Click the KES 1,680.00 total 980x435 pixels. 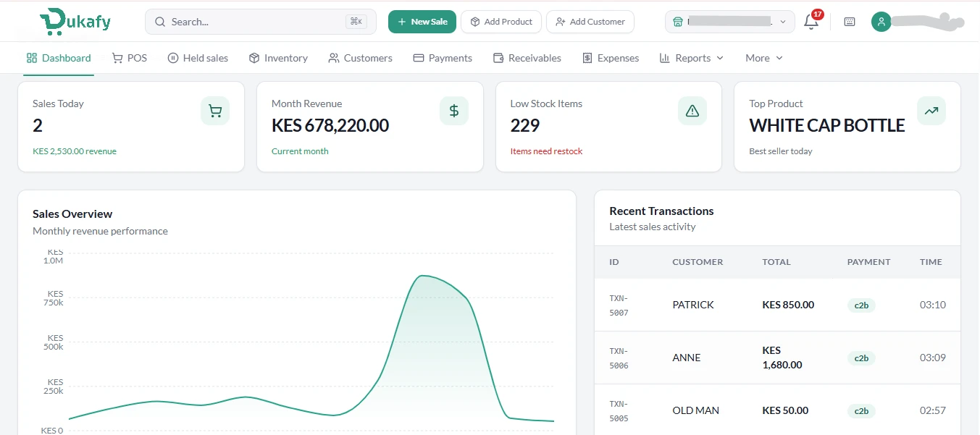pyautogui.click(x=782, y=358)
